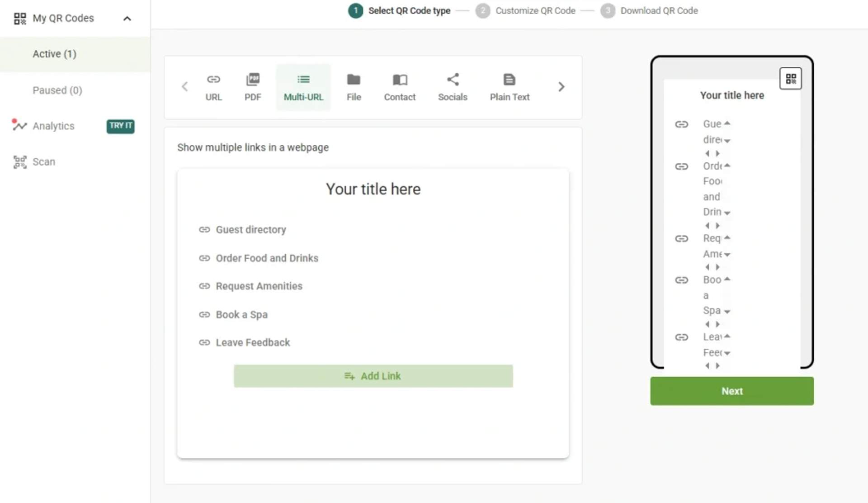Select the Multi-URL QR code type
Image resolution: width=868 pixels, height=503 pixels.
pos(303,87)
